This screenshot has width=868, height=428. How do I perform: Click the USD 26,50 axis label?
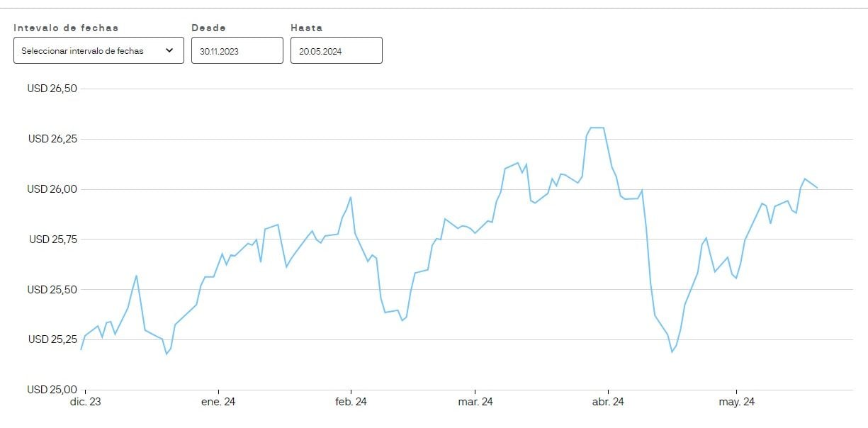coord(53,89)
